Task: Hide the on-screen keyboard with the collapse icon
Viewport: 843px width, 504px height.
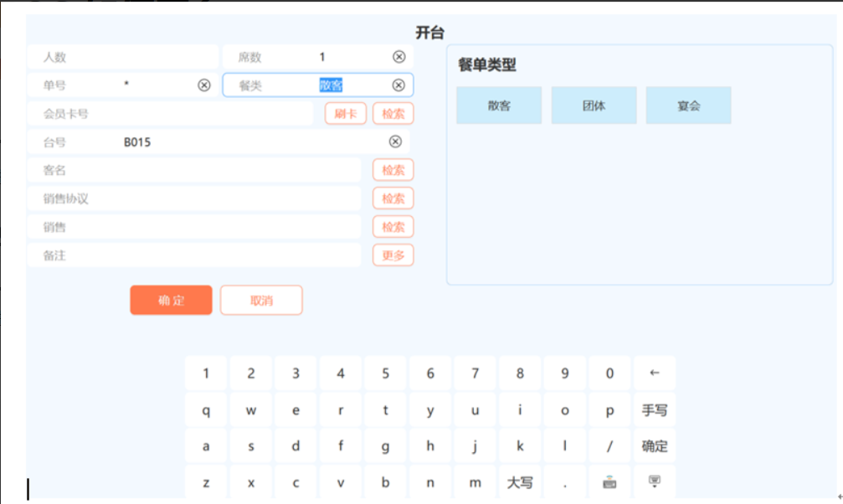Action: pos(655,482)
